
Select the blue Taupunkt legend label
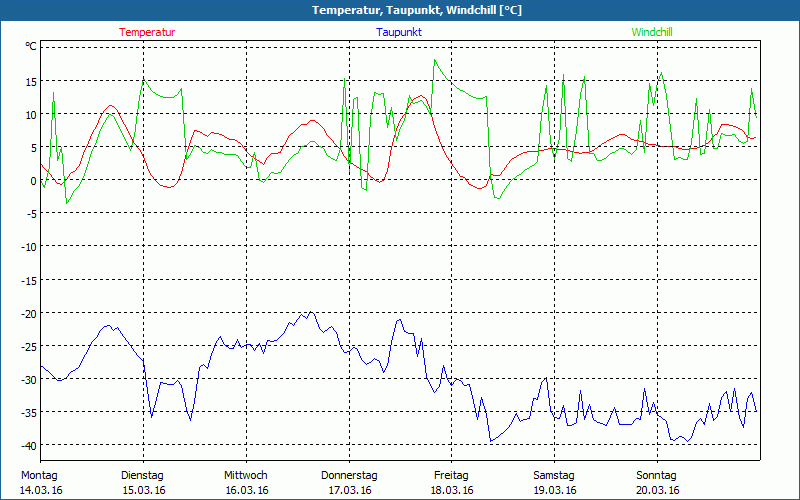[x=398, y=32]
